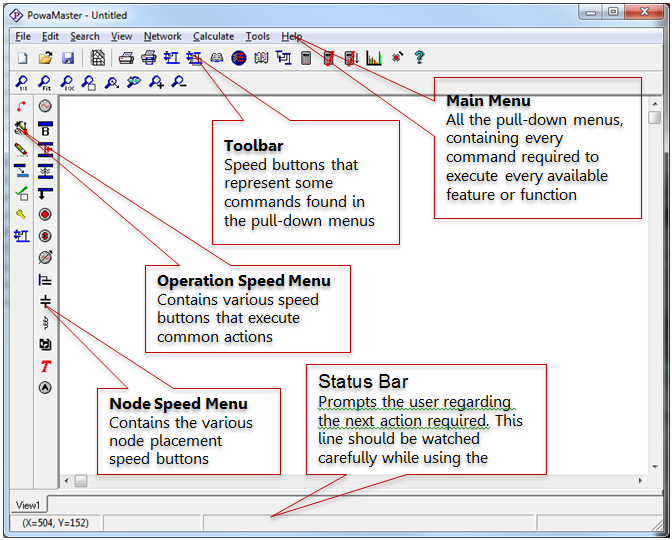Click the circled A symbol at column bottom
Screen dimensions: 672x540
(x=45, y=388)
